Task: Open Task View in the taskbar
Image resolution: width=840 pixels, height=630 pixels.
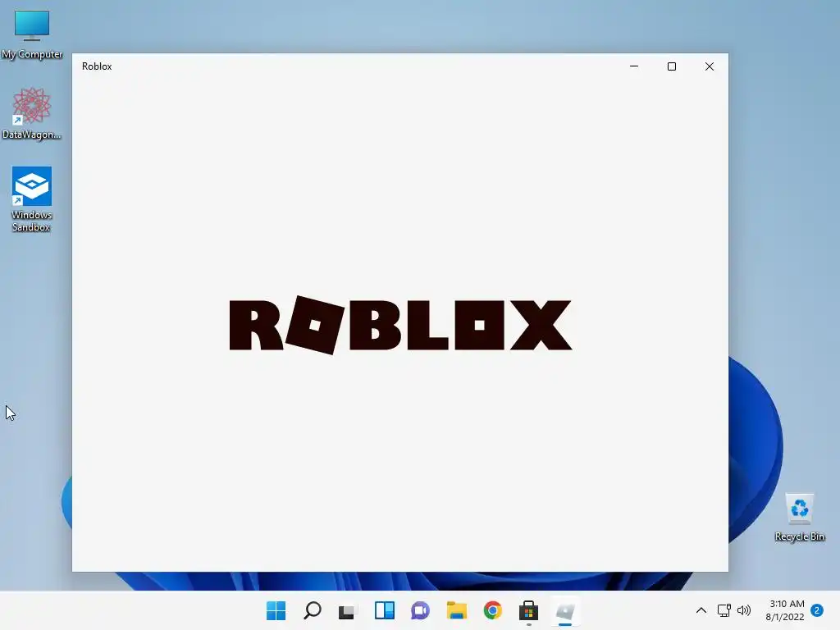Action: point(348,610)
